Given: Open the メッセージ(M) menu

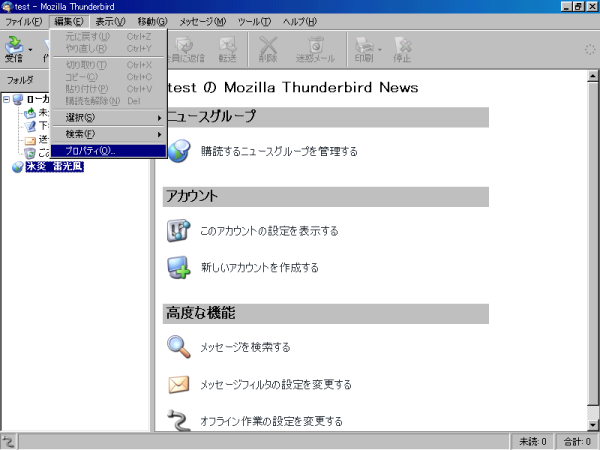Looking at the screenshot, I should pyautogui.click(x=202, y=21).
